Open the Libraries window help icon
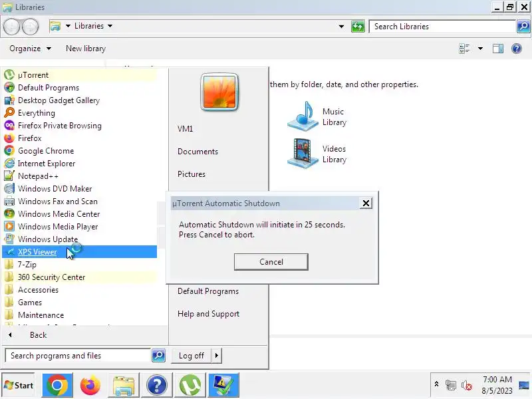Viewport: 532px width, 399px height. [517, 49]
